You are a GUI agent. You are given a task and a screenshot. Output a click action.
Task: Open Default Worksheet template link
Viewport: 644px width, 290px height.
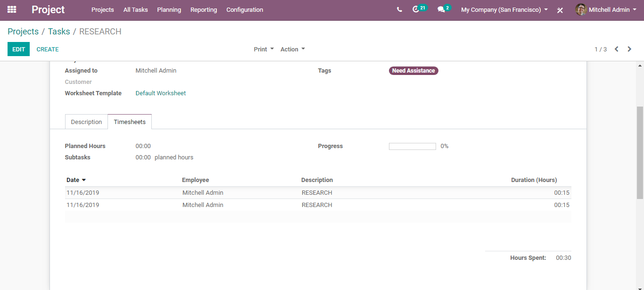pyautogui.click(x=161, y=93)
